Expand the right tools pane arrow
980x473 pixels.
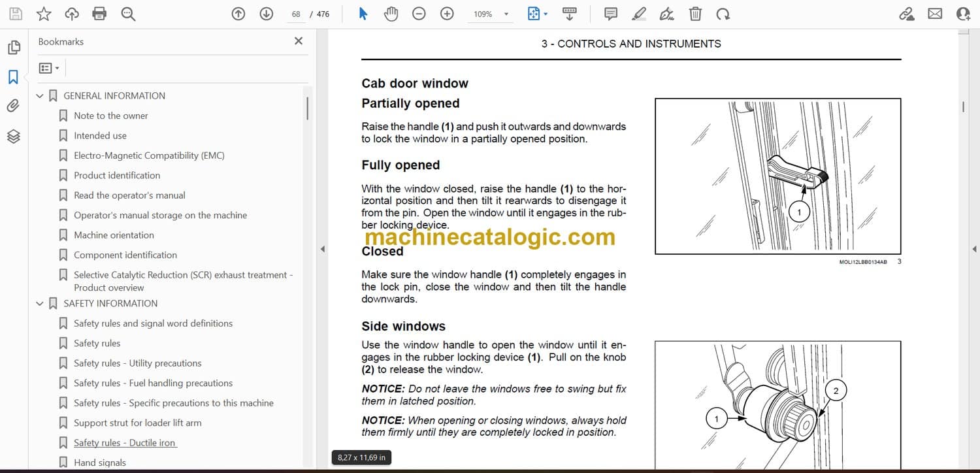pos(974,249)
